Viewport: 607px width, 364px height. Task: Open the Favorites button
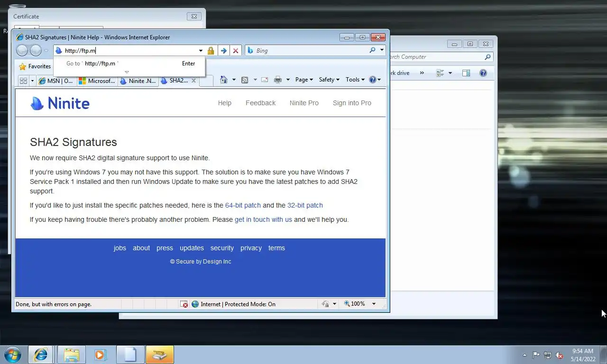[35, 66]
